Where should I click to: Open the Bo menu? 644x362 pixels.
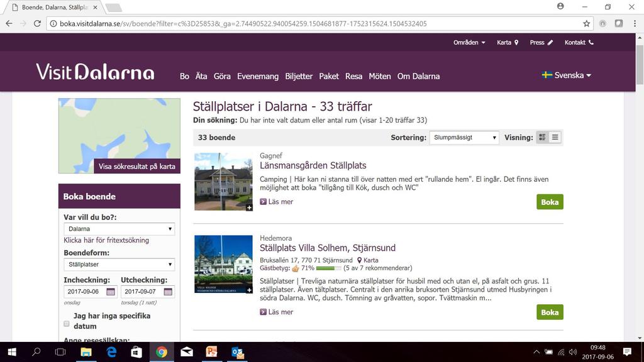pos(184,76)
